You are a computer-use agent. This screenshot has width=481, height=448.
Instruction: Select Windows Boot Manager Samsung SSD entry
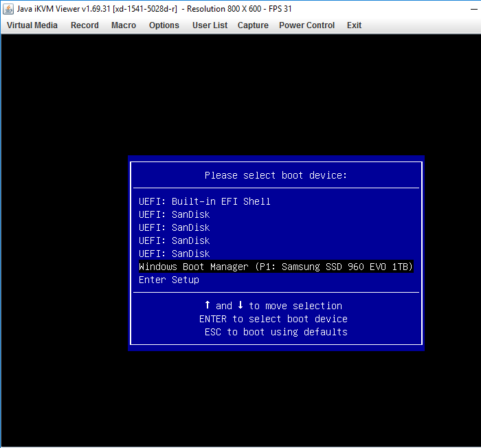[276, 267]
